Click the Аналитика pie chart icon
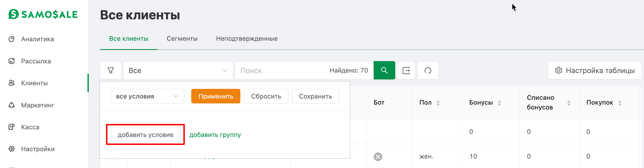This screenshot has height=168, width=644. click(x=12, y=39)
